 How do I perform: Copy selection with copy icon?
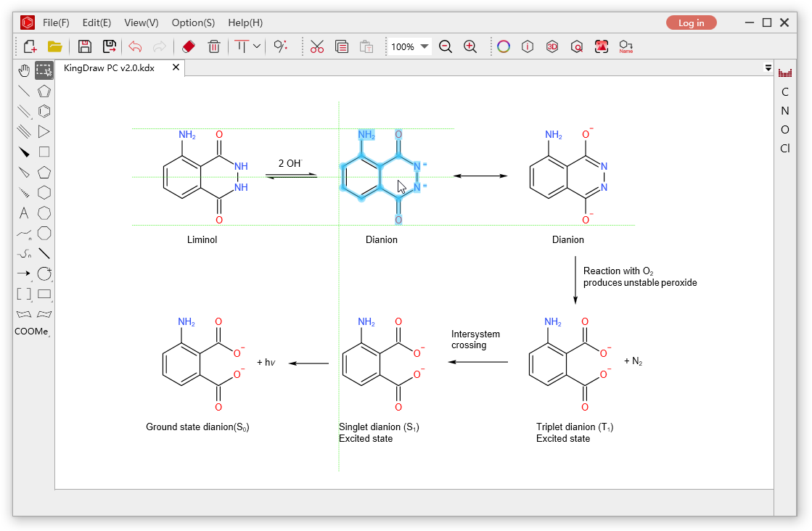[342, 46]
